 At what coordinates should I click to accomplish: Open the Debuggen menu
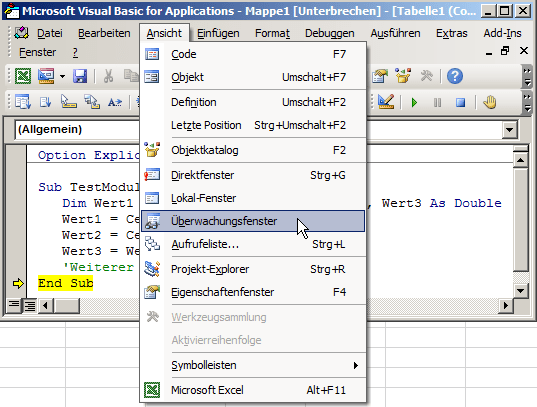point(329,33)
